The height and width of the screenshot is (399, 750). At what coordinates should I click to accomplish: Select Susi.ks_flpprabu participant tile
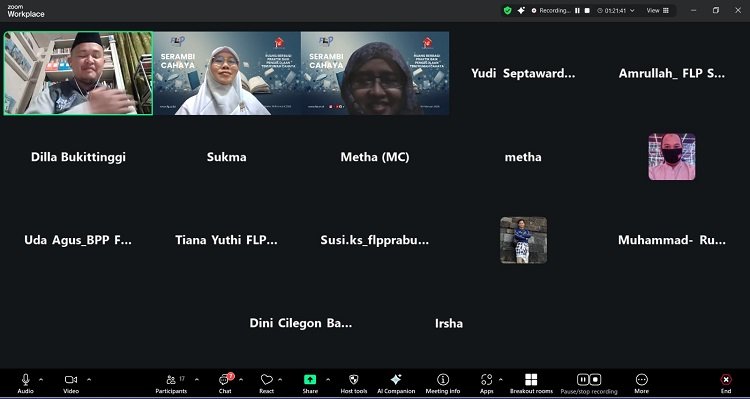(375, 240)
